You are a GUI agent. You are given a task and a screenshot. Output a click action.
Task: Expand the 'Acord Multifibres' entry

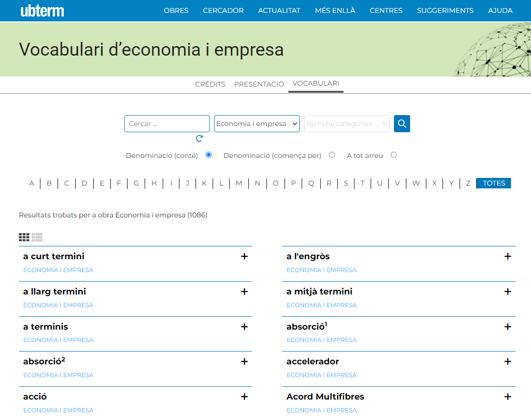point(508,397)
